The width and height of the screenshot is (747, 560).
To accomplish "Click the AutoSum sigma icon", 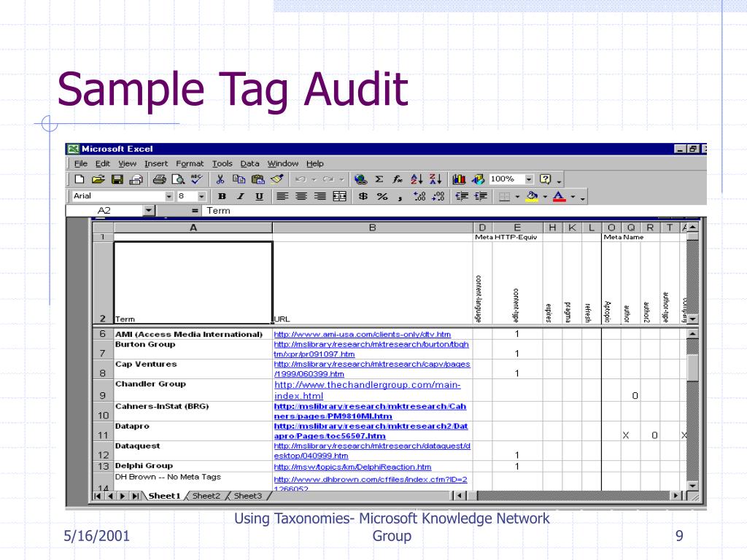I will [x=379, y=179].
